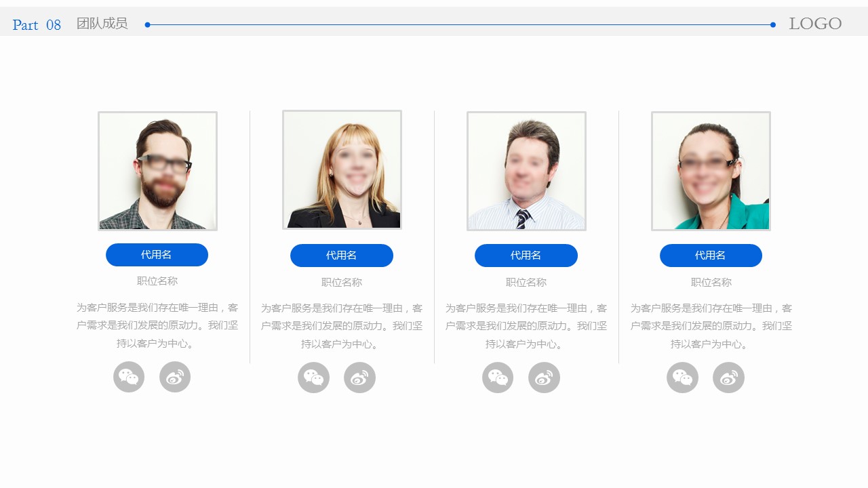Click the LOGO text in the header
Image resolution: width=868 pixels, height=488 pixels.
click(815, 24)
